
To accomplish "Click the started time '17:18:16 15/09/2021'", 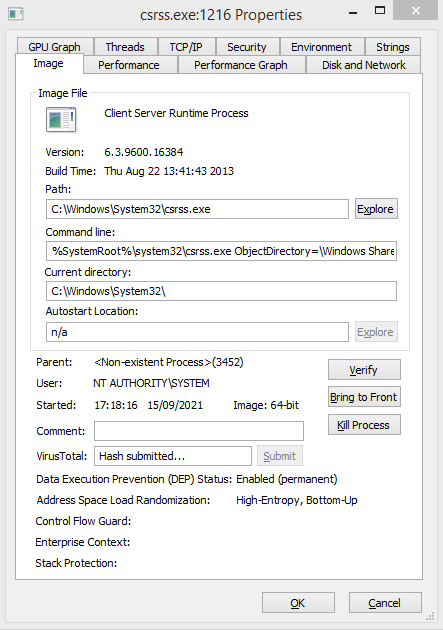I will tap(149, 405).
